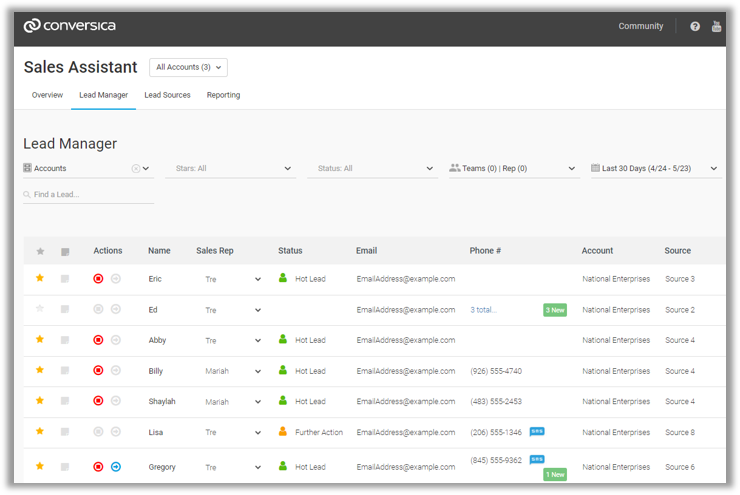Image resolution: width=740 pixels, height=495 pixels.
Task: Open the Reporting tab
Action: point(223,95)
